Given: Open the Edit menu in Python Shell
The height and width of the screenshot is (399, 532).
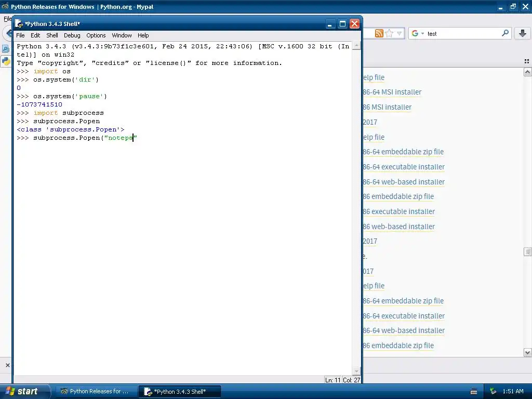Looking at the screenshot, I should (35, 35).
